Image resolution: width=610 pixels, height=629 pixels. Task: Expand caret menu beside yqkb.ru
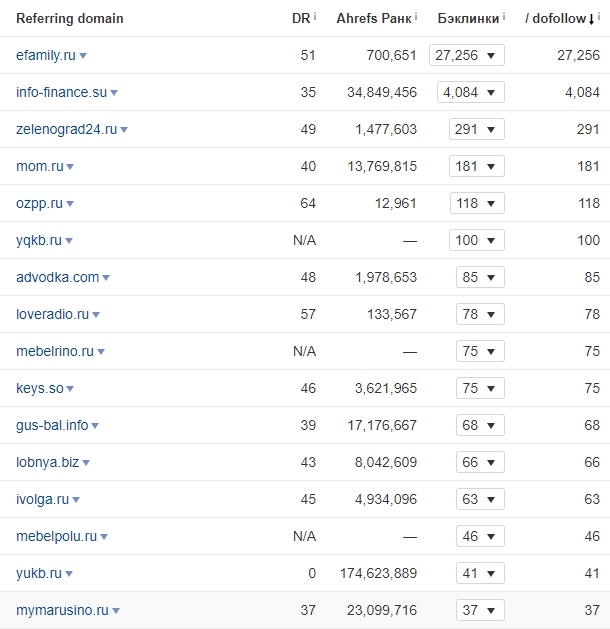tap(69, 241)
